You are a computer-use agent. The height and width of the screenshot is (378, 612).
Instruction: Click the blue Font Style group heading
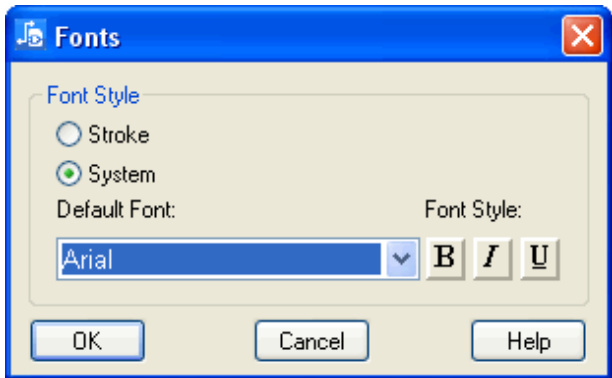pyautogui.click(x=93, y=96)
